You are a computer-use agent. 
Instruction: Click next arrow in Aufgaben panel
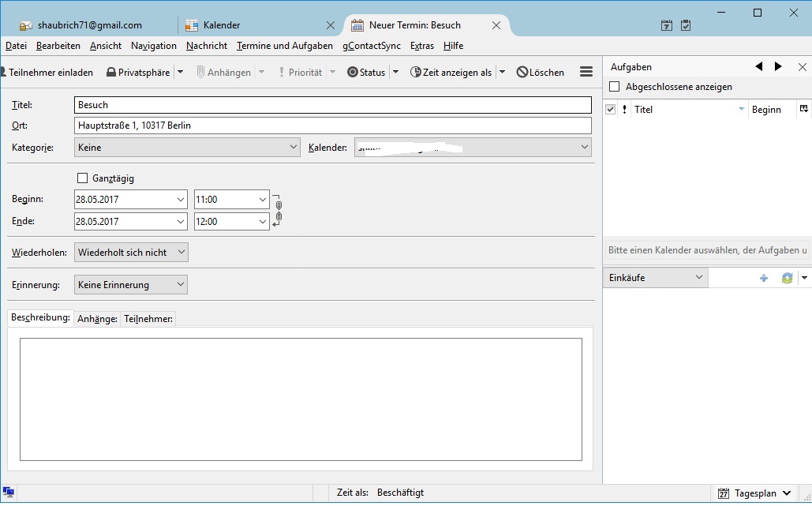point(778,67)
